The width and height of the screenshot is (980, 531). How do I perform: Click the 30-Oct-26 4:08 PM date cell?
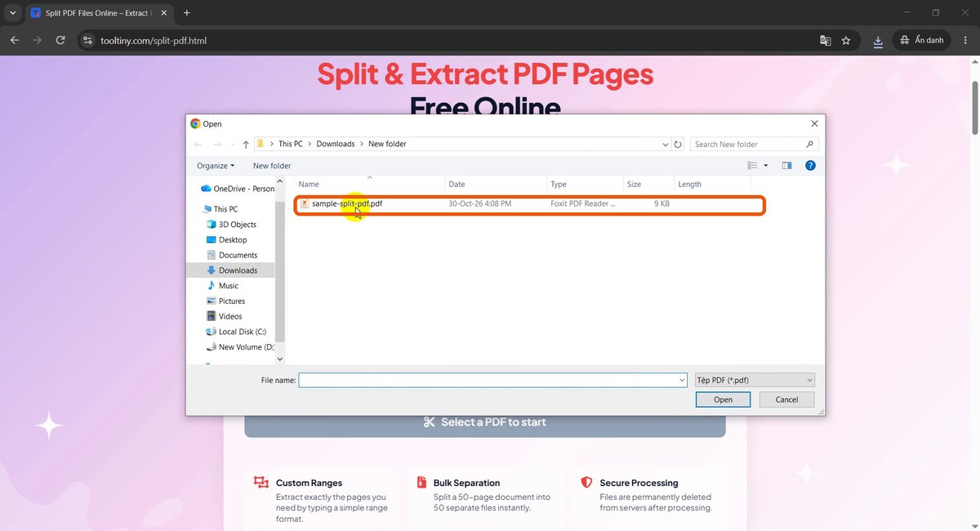(480, 203)
